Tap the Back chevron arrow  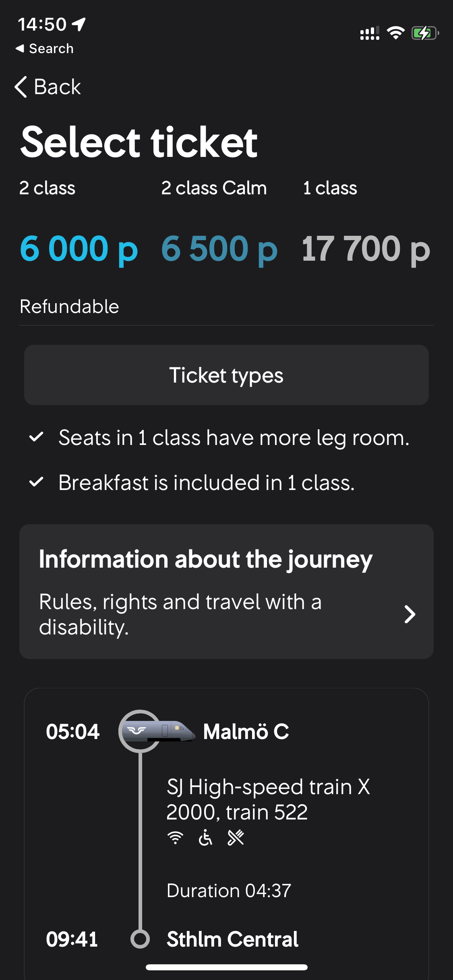point(21,87)
